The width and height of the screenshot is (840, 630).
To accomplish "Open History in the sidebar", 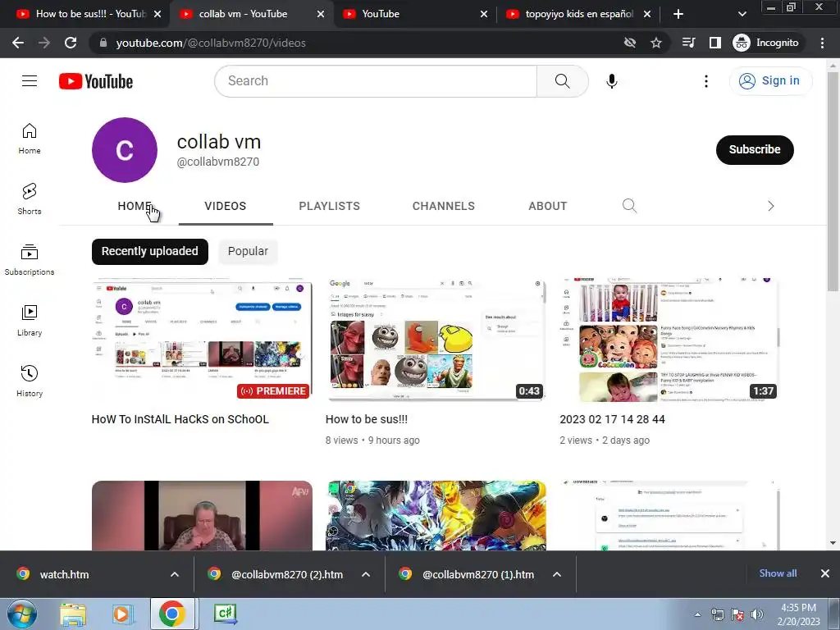I will point(30,381).
